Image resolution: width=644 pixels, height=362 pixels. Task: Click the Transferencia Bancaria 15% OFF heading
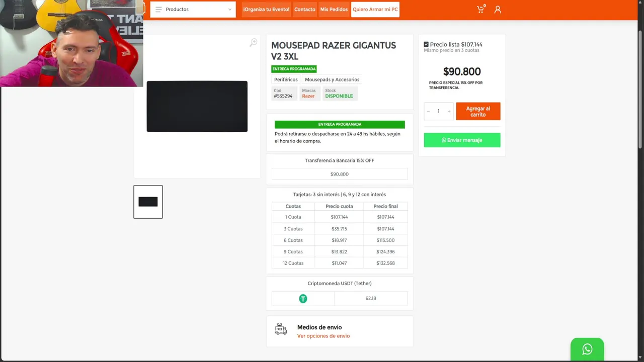pos(340,160)
